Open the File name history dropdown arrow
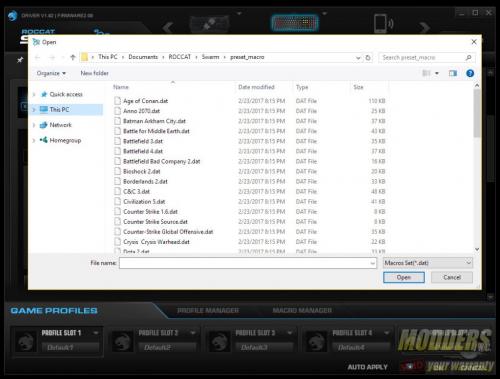Image resolution: width=500 pixels, height=379 pixels. tap(372, 263)
